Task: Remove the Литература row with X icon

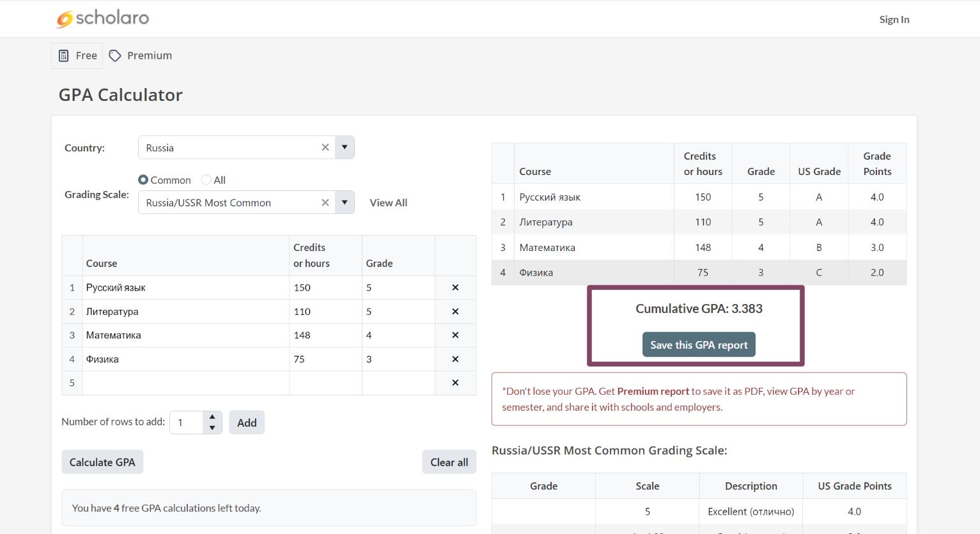Action: pos(455,312)
